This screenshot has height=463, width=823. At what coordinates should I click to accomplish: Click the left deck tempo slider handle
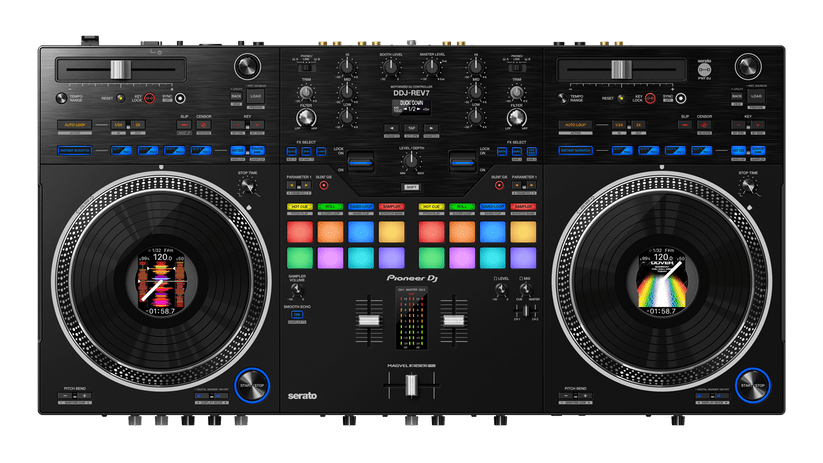click(120, 69)
